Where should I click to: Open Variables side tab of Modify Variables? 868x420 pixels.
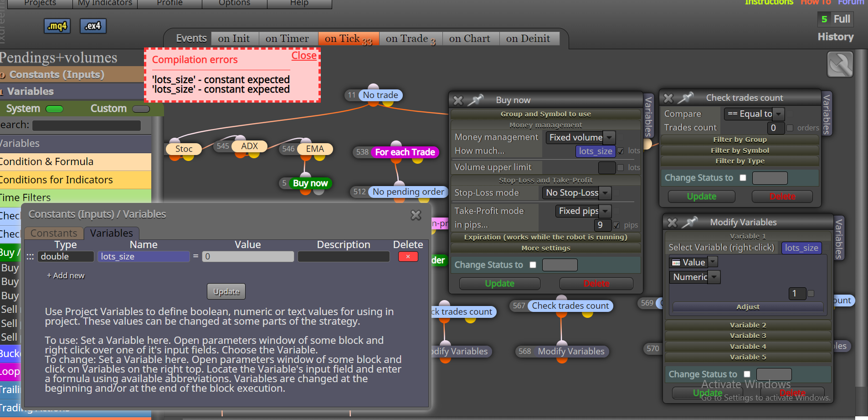[839, 238]
